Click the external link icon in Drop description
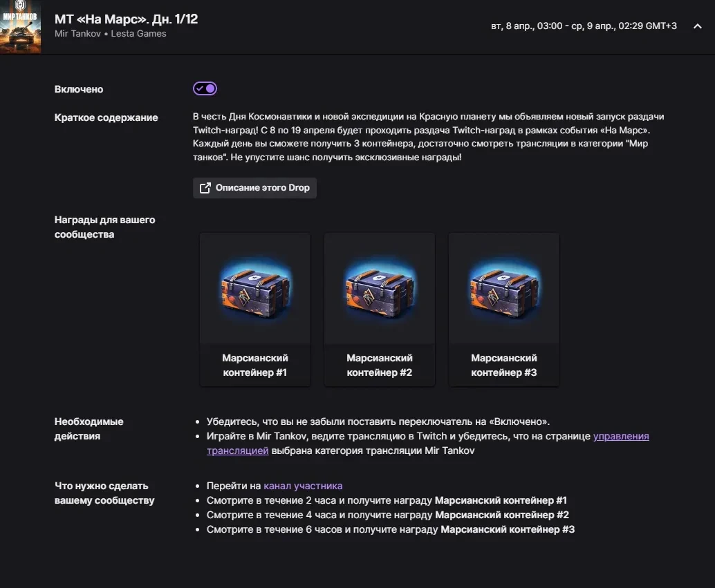This screenshot has height=588, width=715. pos(205,188)
